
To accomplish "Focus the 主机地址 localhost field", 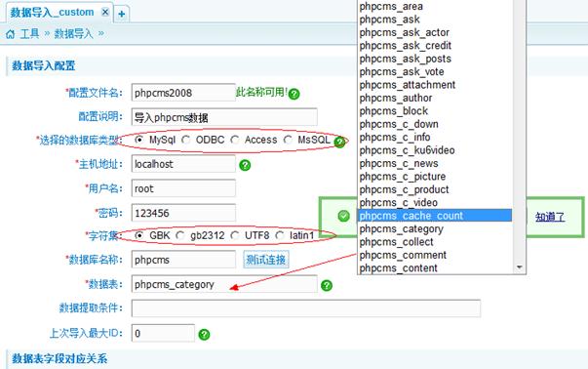I will click(x=183, y=164).
